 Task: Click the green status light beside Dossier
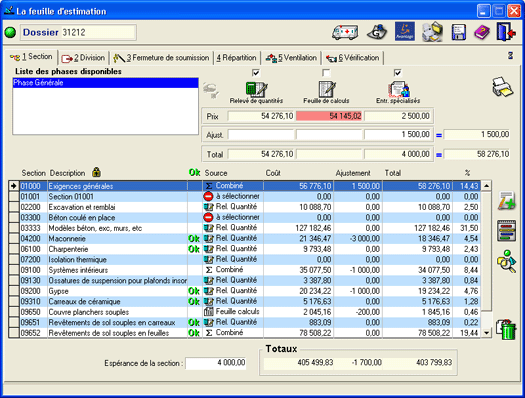pyautogui.click(x=10, y=32)
